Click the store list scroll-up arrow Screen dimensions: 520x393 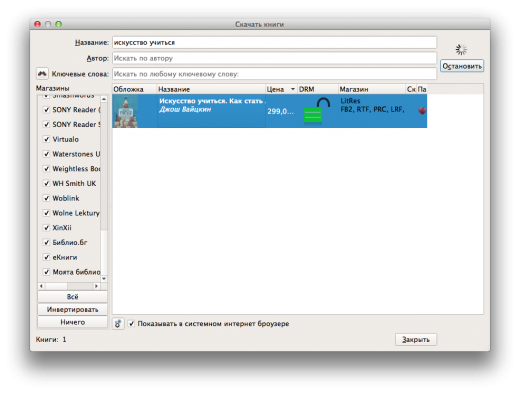[104, 99]
